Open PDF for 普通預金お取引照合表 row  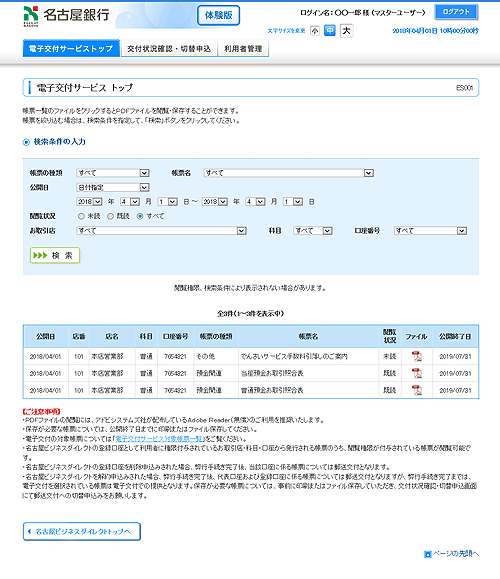click(x=417, y=390)
